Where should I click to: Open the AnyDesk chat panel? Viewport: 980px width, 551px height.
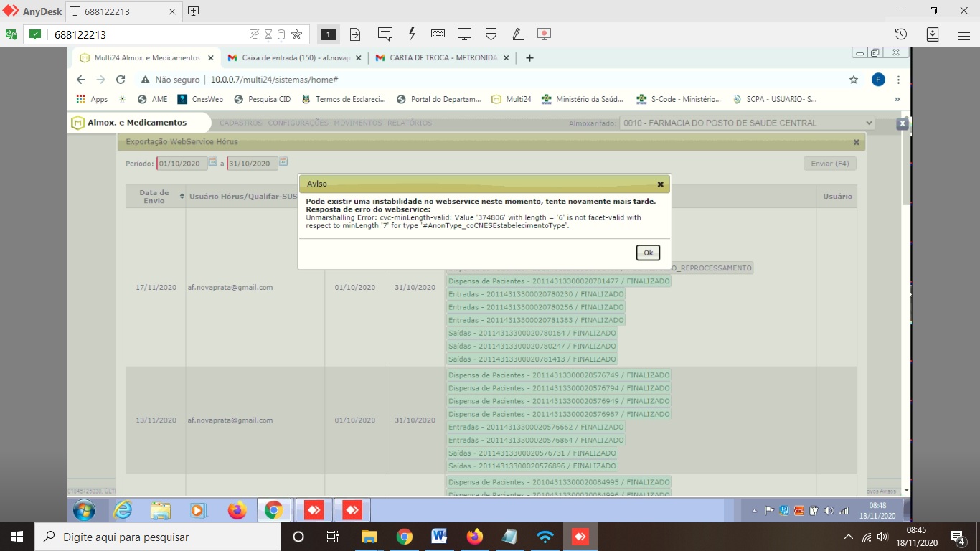point(387,34)
